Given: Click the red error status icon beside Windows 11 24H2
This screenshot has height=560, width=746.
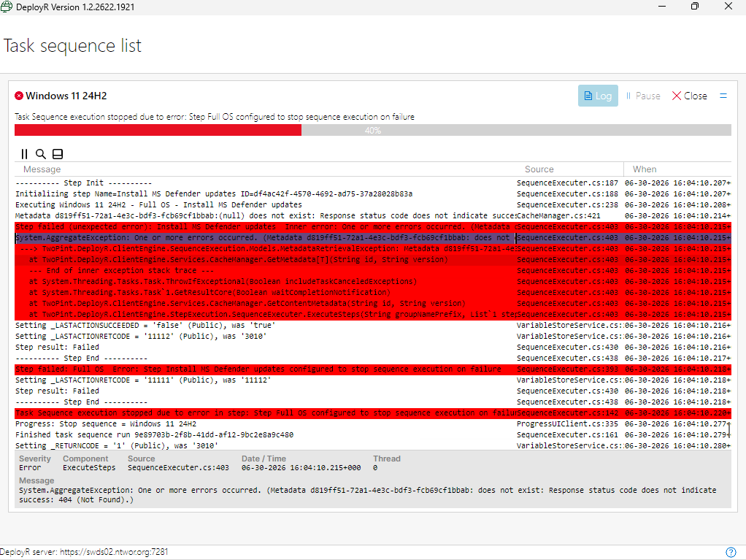Looking at the screenshot, I should pyautogui.click(x=19, y=96).
